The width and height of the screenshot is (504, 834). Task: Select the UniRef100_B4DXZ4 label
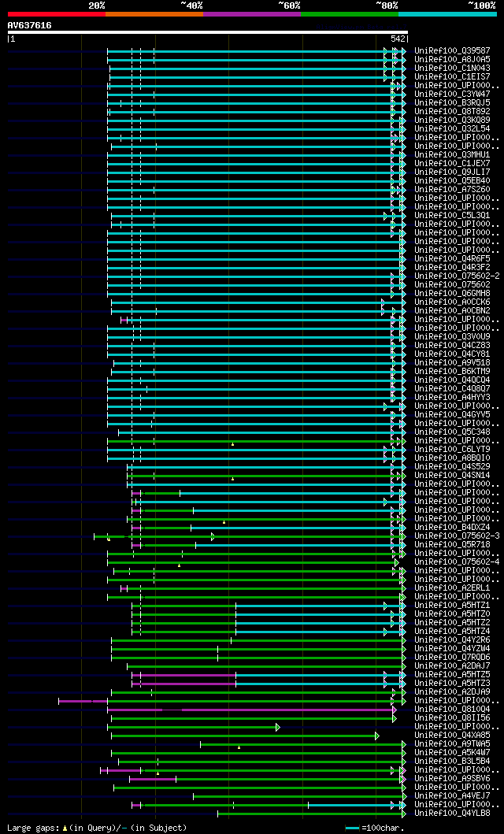coord(453,528)
